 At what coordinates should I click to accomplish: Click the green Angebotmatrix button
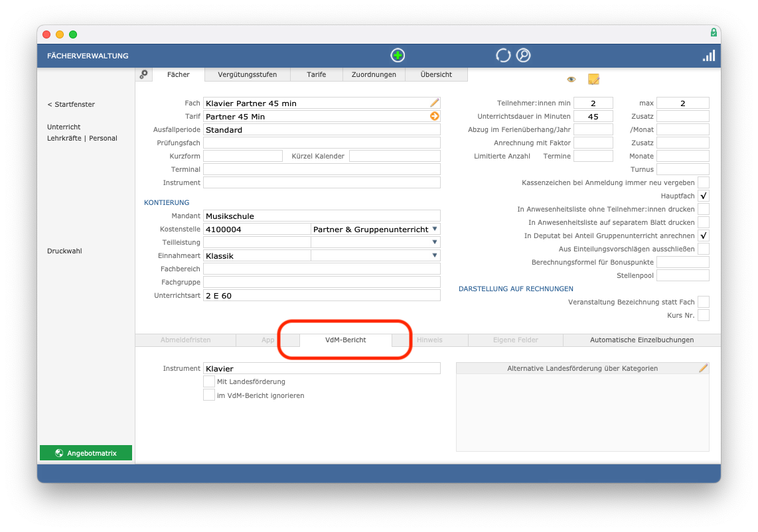(86, 453)
